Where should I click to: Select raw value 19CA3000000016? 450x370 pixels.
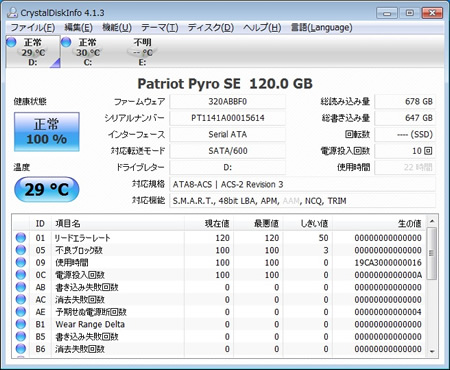[x=388, y=262]
